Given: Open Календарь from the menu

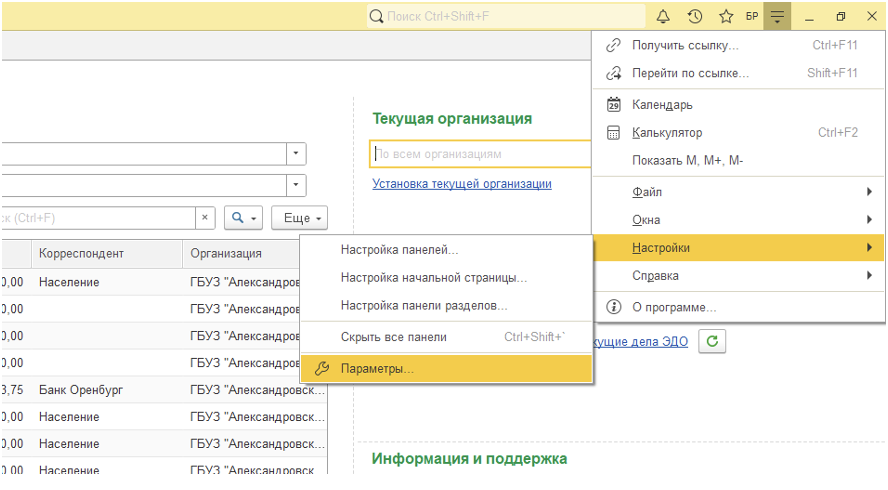Looking at the screenshot, I should point(738,105).
